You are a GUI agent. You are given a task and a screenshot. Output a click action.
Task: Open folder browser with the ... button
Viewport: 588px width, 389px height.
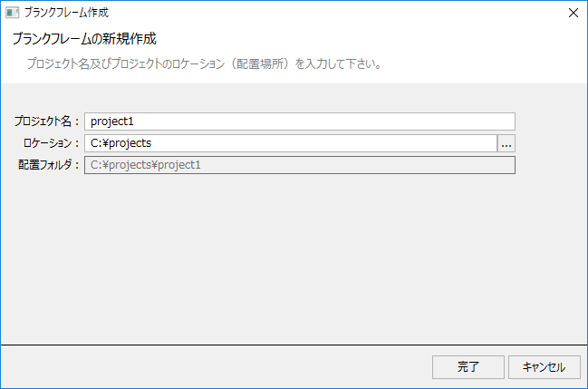(x=506, y=143)
